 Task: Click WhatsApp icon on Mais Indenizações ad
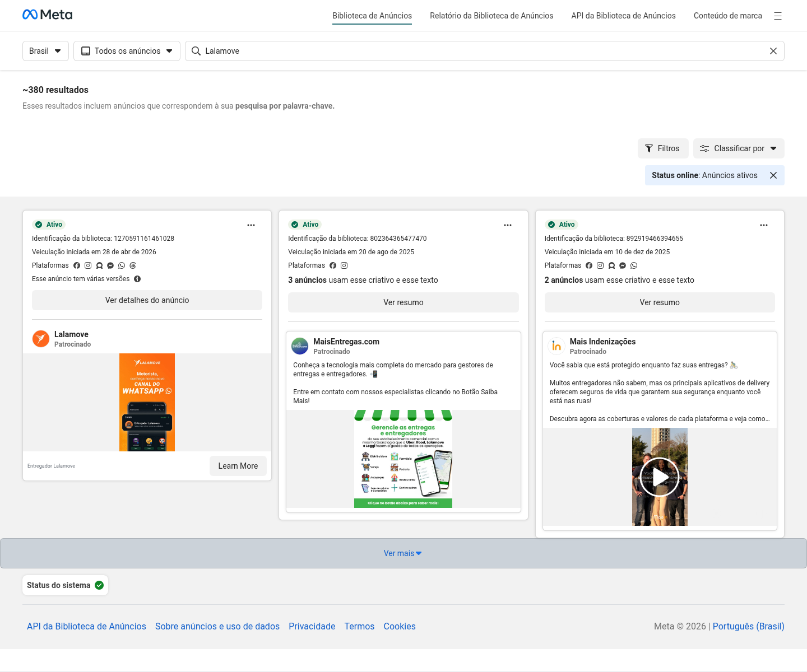(634, 265)
